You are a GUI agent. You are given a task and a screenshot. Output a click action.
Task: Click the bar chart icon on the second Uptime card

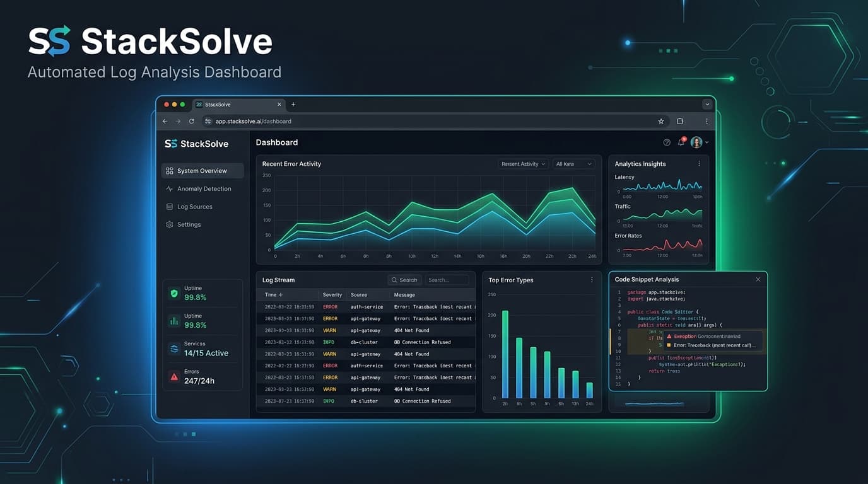click(x=174, y=321)
